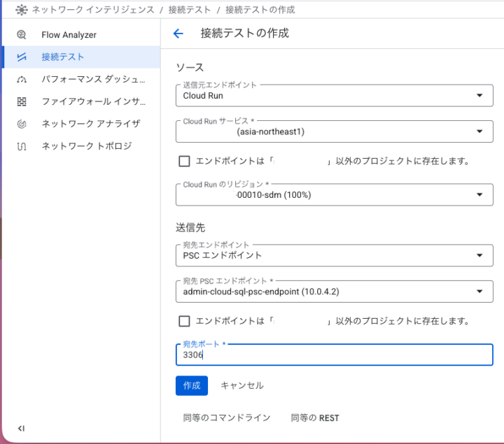504x444 pixels.
Task: Collapse the sidebar with bottom-left chevron
Action: pos(21,428)
